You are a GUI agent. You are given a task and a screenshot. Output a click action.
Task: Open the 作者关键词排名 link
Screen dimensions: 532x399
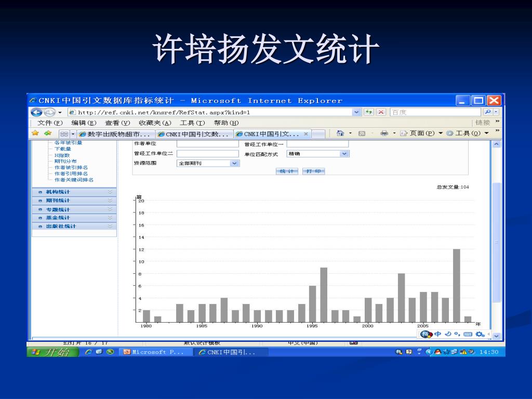click(74, 180)
